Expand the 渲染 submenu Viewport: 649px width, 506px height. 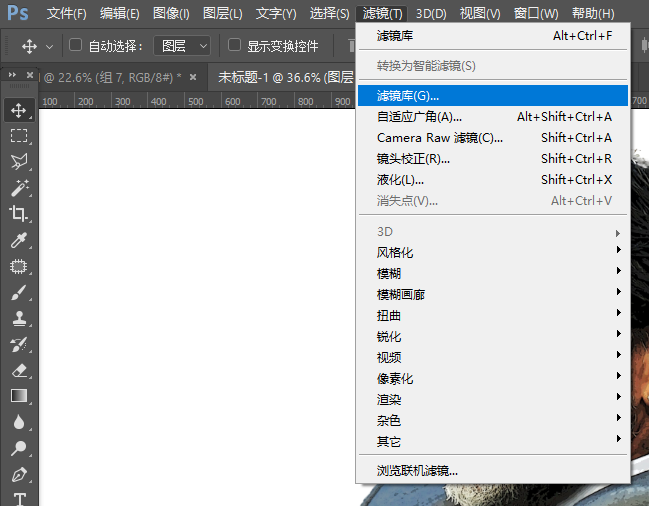[493, 400]
